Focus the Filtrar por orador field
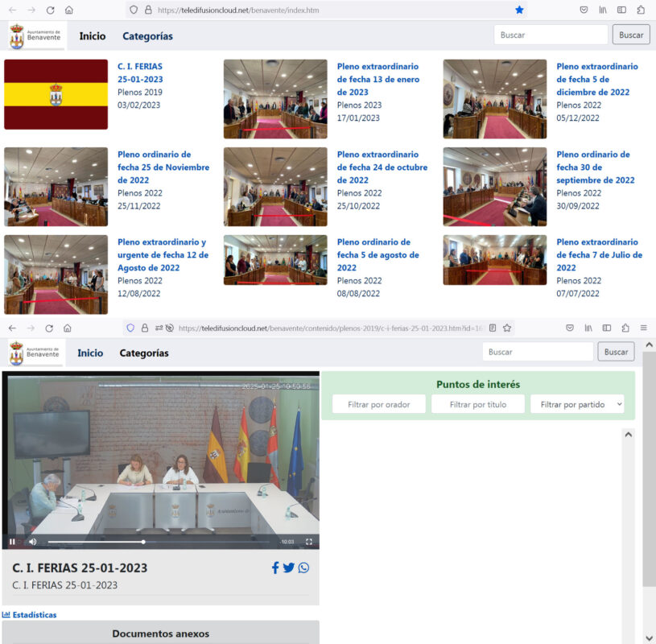656x644 pixels. pos(379,404)
